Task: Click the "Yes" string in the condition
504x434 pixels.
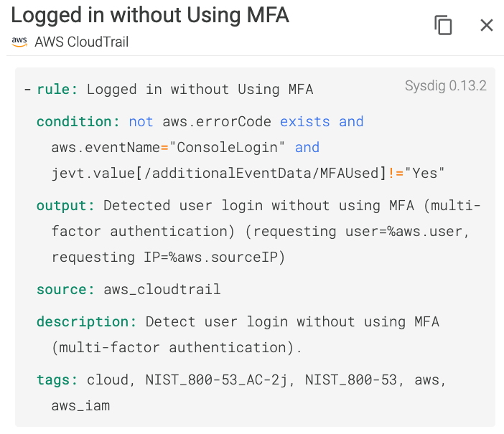Action: pos(425,173)
